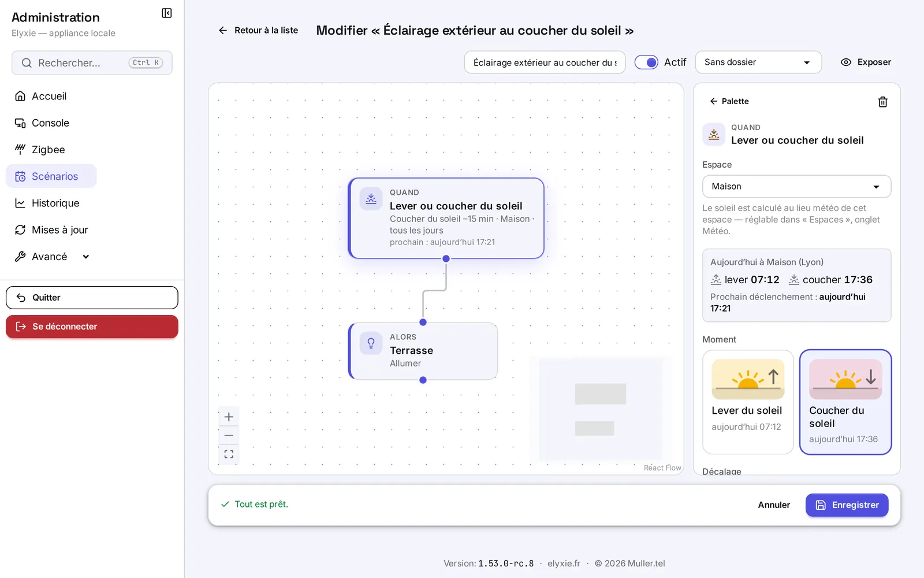
Task: Zoom out on the flow canvas
Action: point(229,435)
